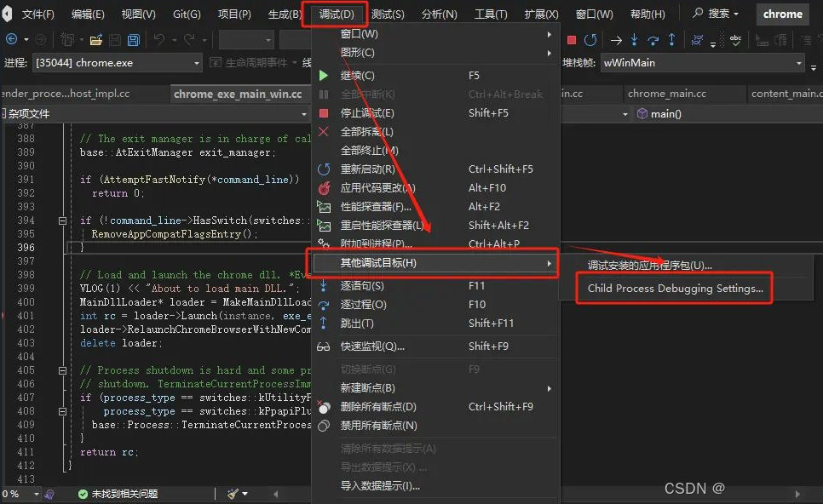Click the green check status icon
Viewport: 823px width, 504px height.
pyautogui.click(x=83, y=494)
